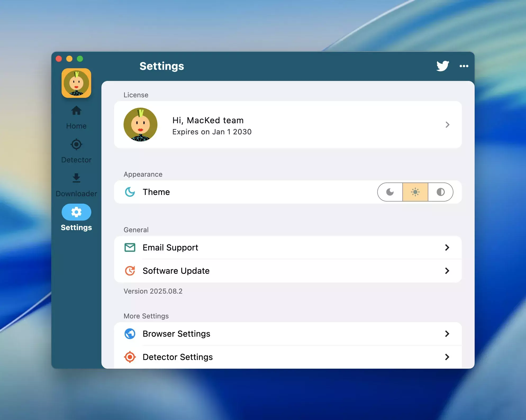The height and width of the screenshot is (420, 526).
Task: Click the license profile avatar
Action: click(140, 125)
